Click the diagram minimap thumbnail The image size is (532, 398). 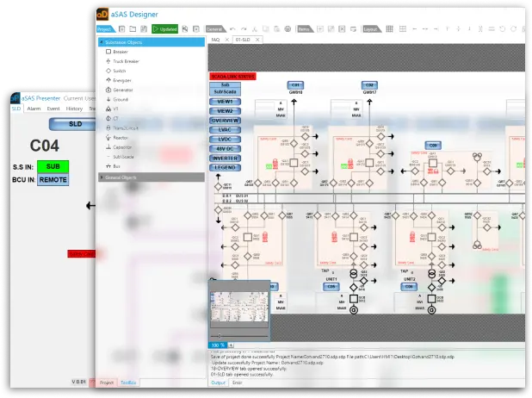(x=239, y=307)
